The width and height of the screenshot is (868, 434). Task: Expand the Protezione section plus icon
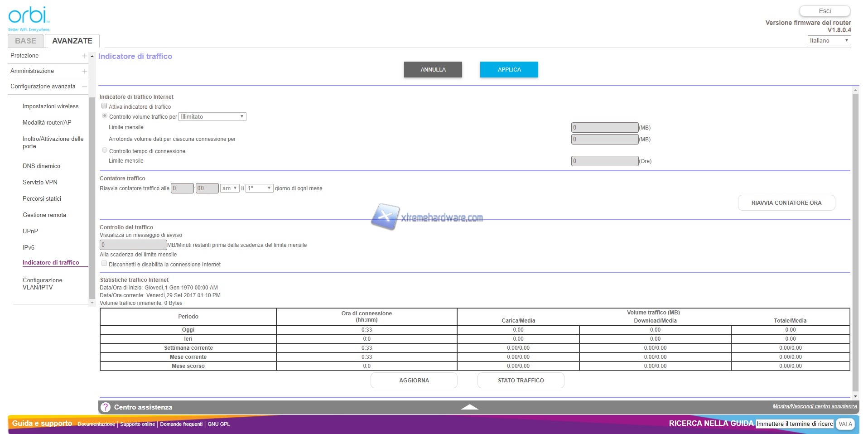click(84, 56)
